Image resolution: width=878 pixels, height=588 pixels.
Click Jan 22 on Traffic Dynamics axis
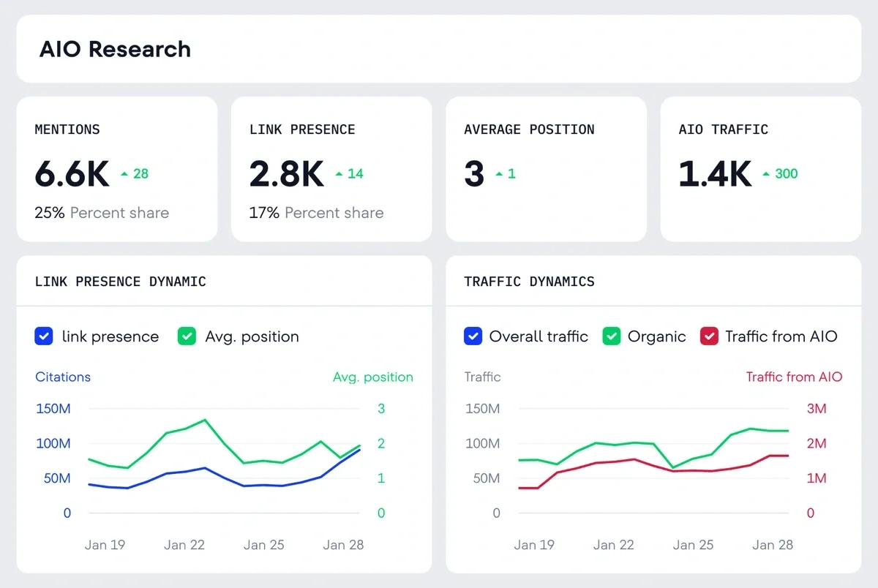614,545
